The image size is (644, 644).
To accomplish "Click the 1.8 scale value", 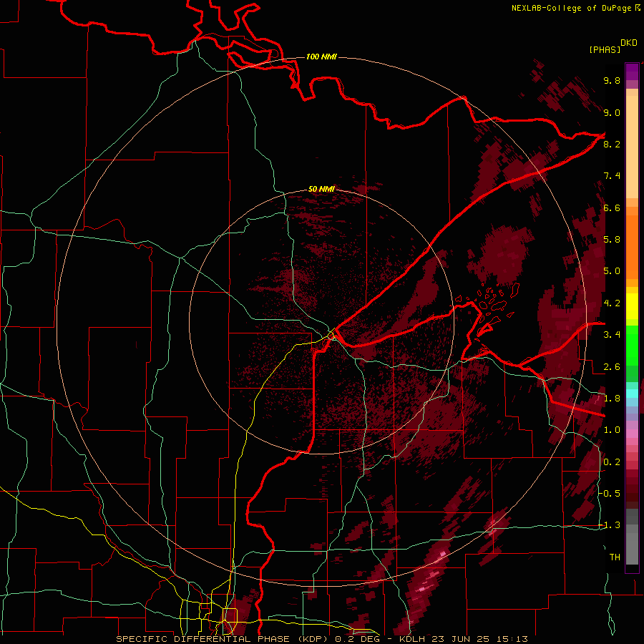I will (x=612, y=399).
